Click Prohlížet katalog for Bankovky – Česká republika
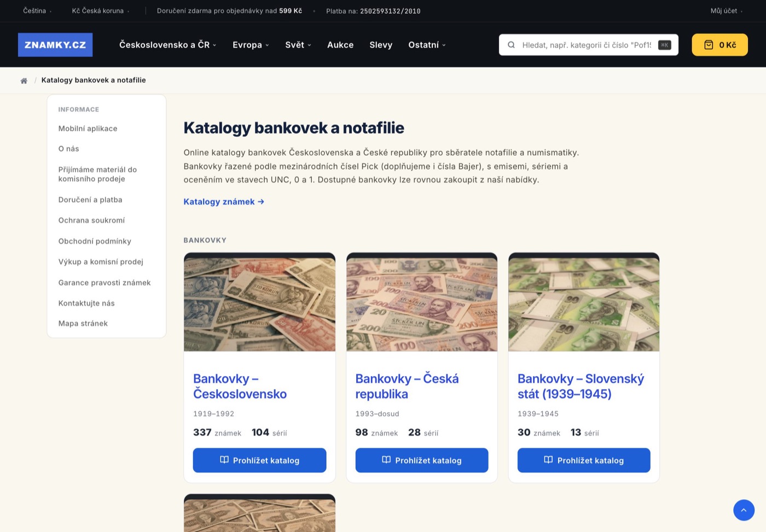This screenshot has height=532, width=766. point(422,460)
